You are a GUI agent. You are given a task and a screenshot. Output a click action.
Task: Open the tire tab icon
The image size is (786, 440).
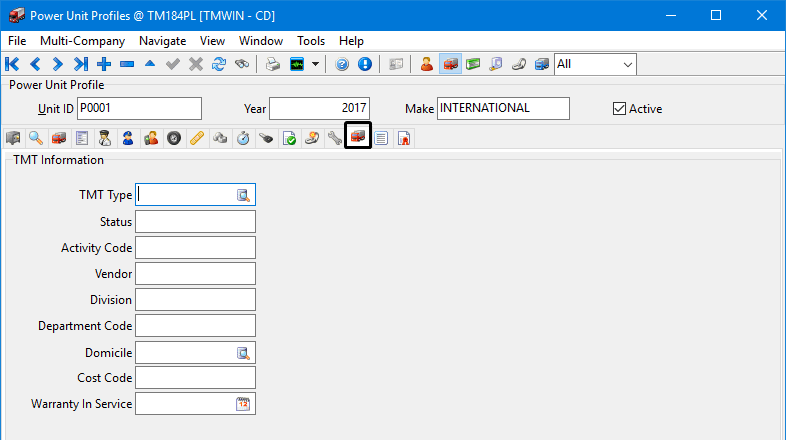tap(174, 138)
